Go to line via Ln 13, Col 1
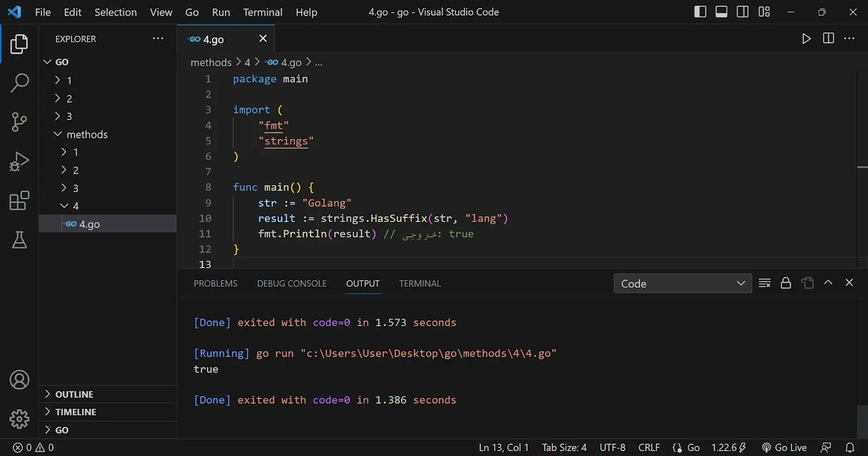This screenshot has width=868, height=456. tap(503, 448)
